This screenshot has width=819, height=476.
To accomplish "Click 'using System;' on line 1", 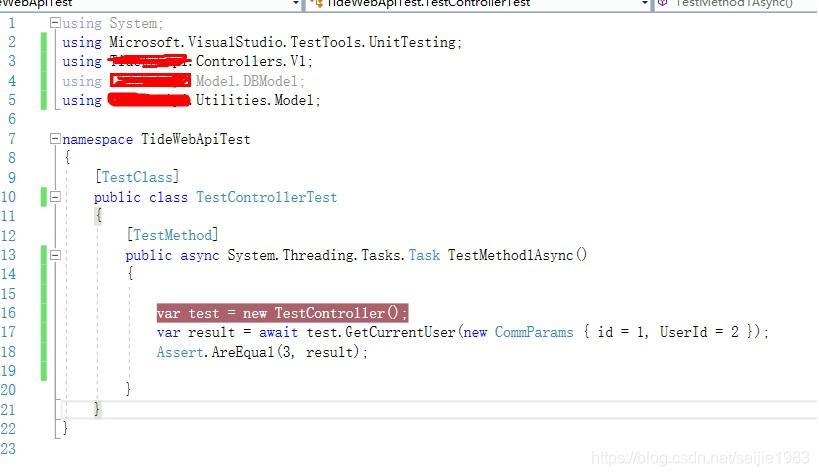I will click(x=113, y=24).
